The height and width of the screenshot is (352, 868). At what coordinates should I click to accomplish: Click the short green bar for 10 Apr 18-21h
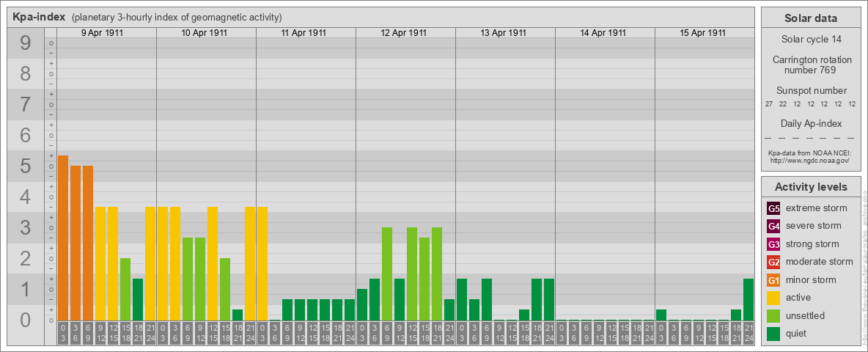[x=238, y=315]
